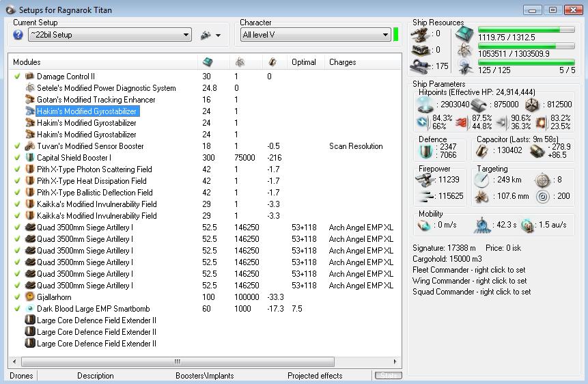Open the Boosters\Implants tab
Viewport: 588px width, 384px height.
204,376
